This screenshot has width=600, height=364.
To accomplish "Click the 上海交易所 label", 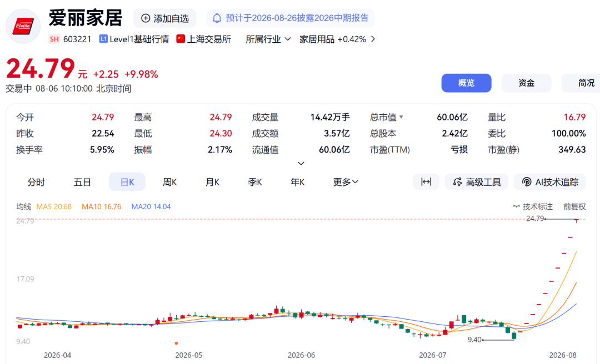I will pos(209,39).
